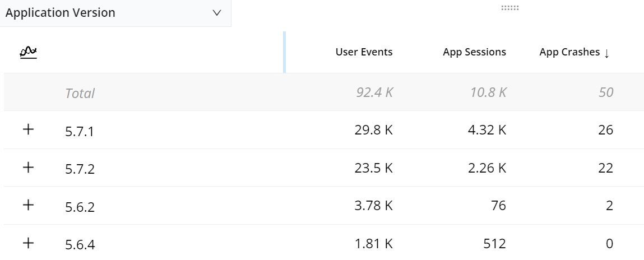Click the blue column resize divider

click(284, 52)
